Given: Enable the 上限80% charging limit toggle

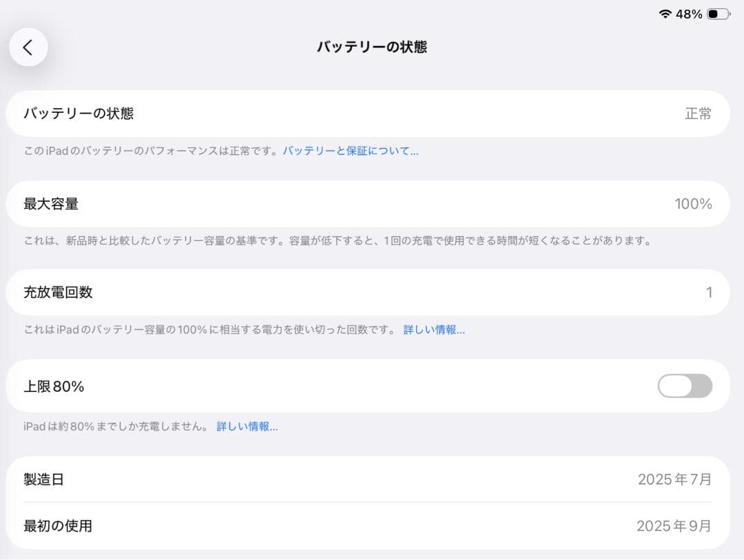Looking at the screenshot, I should [685, 386].
